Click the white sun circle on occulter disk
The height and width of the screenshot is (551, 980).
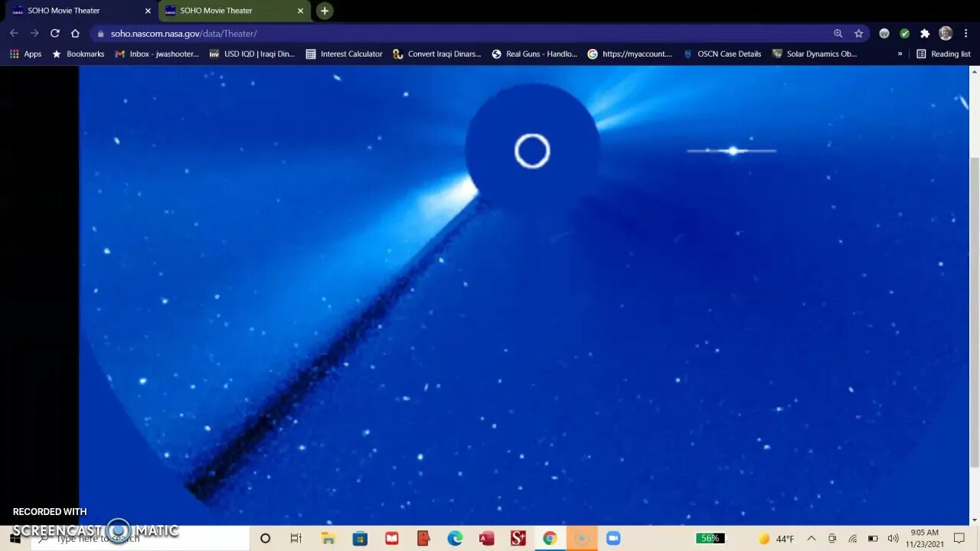coord(532,151)
